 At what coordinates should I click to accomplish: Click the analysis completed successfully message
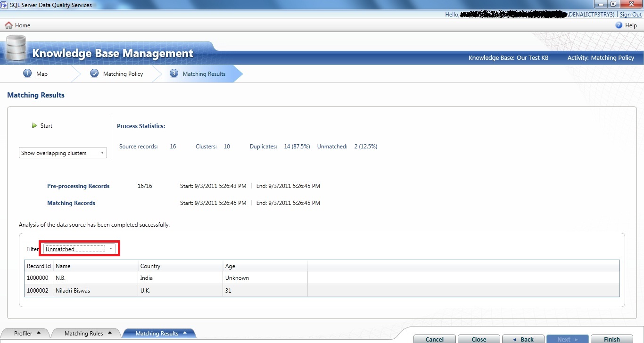click(x=94, y=225)
